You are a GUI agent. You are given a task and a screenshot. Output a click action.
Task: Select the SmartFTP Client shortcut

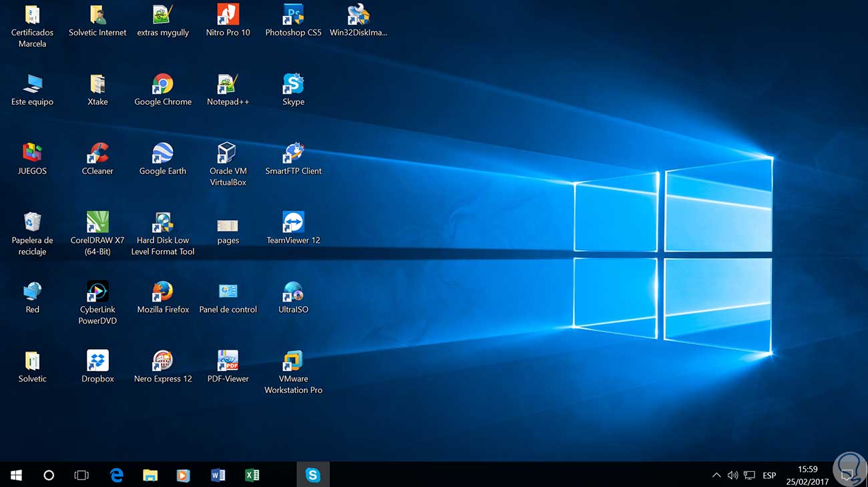(x=293, y=159)
